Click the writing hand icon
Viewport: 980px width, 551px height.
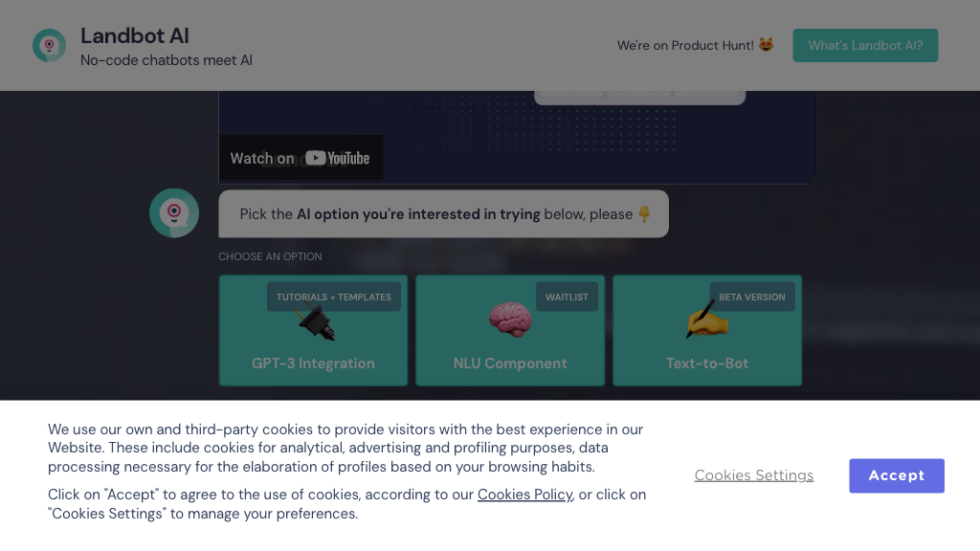(707, 320)
